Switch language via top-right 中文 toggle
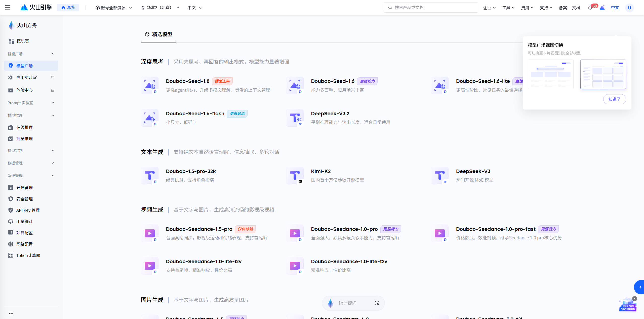Image resolution: width=644 pixels, height=319 pixels. tap(615, 8)
